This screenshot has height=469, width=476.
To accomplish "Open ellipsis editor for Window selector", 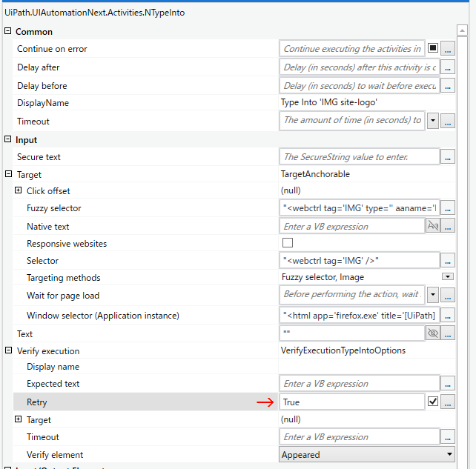I will (x=448, y=316).
